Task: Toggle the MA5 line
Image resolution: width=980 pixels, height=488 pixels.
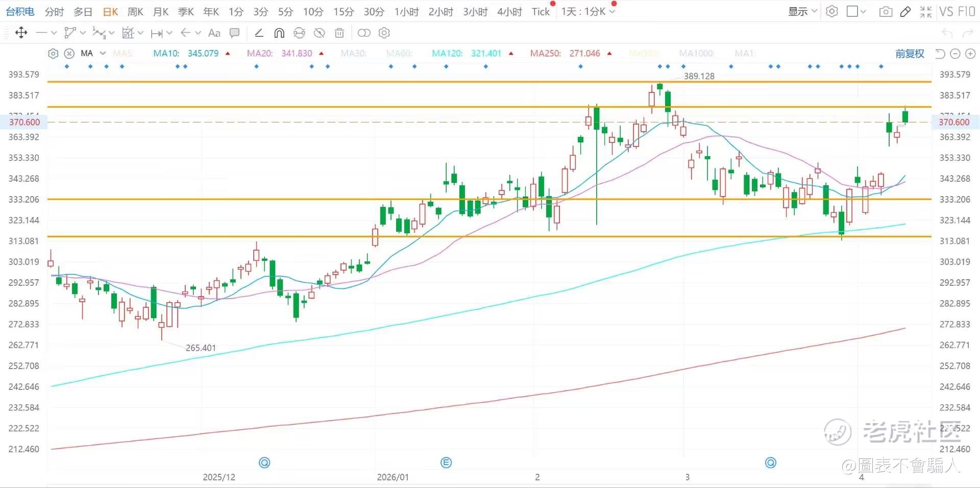Action: pyautogui.click(x=123, y=54)
